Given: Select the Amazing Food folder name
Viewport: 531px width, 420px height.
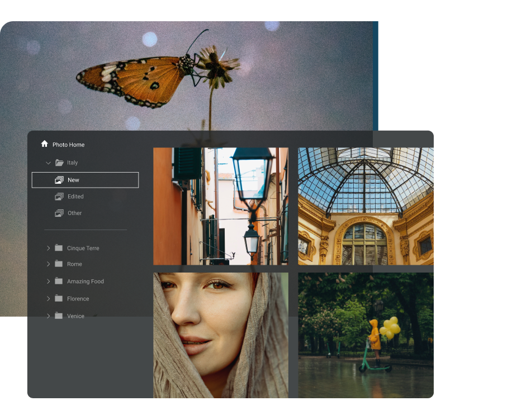Looking at the screenshot, I should click(x=86, y=281).
